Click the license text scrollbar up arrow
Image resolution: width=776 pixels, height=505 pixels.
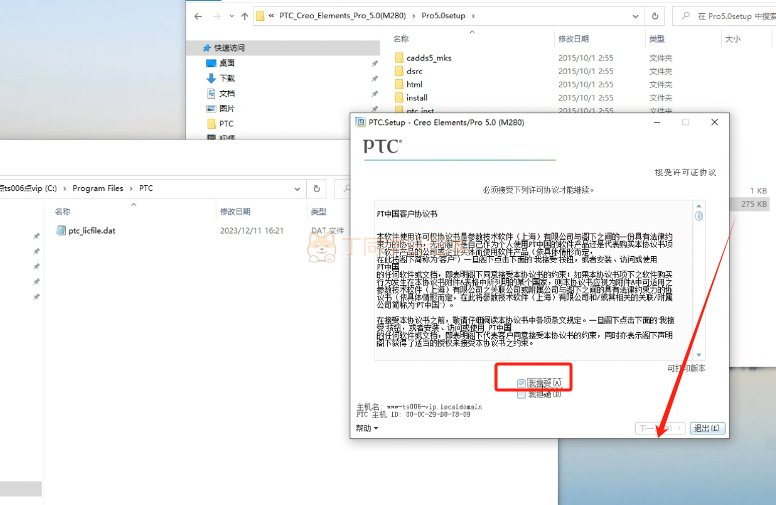[x=699, y=205]
